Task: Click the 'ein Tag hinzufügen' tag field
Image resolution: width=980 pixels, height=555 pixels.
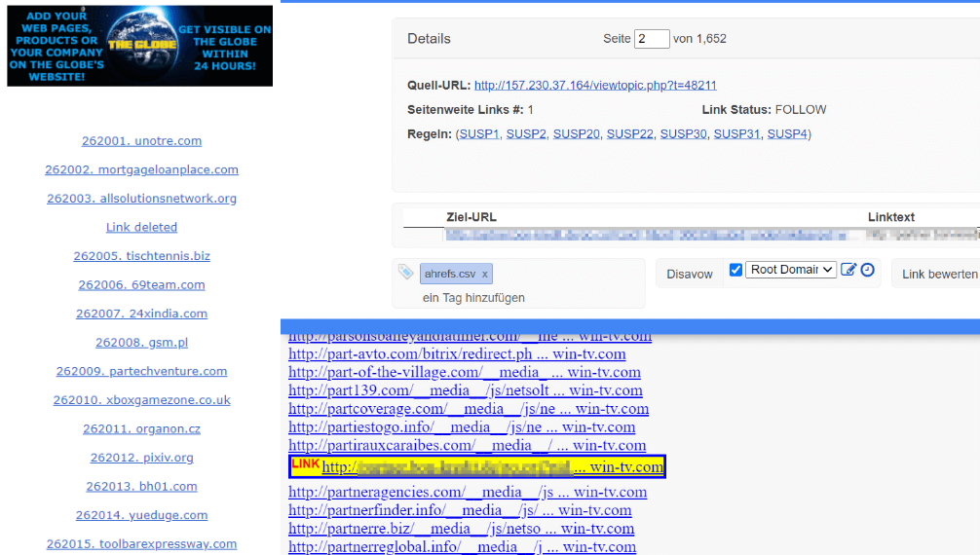Action: 473,298
